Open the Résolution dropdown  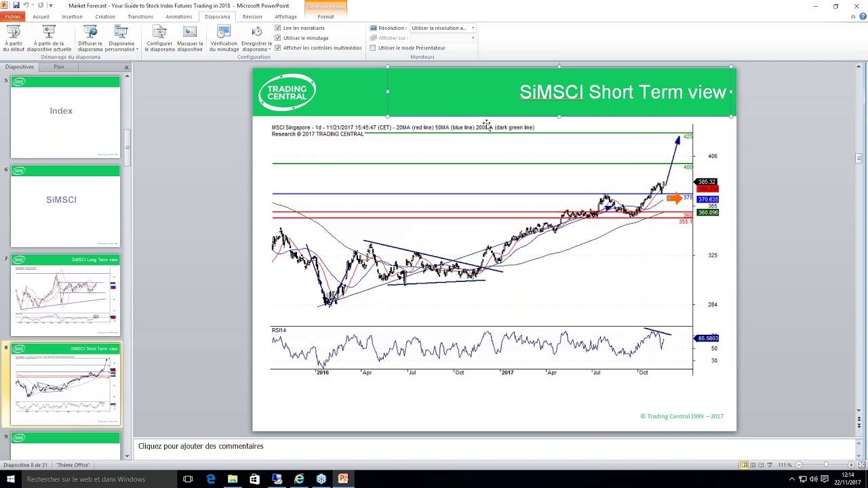click(473, 28)
